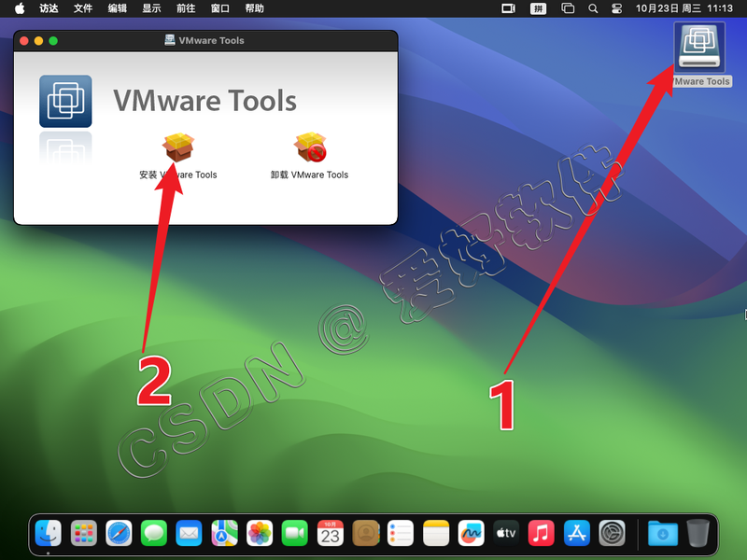Open Messages from the Dock

tap(154, 533)
